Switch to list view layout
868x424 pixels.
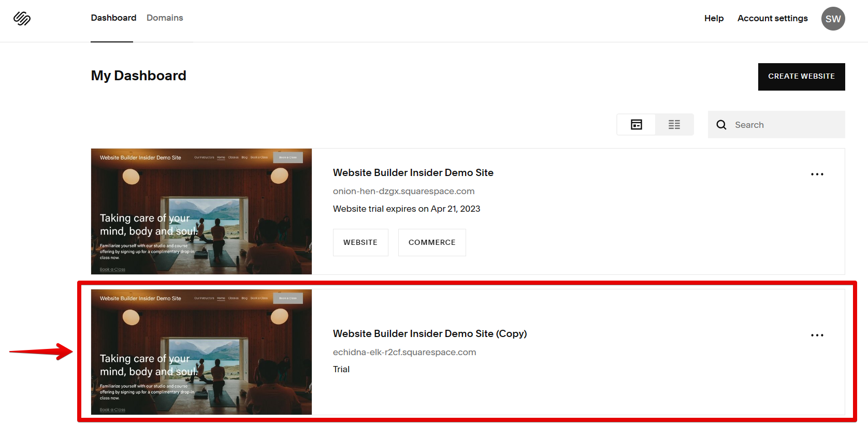(x=674, y=125)
